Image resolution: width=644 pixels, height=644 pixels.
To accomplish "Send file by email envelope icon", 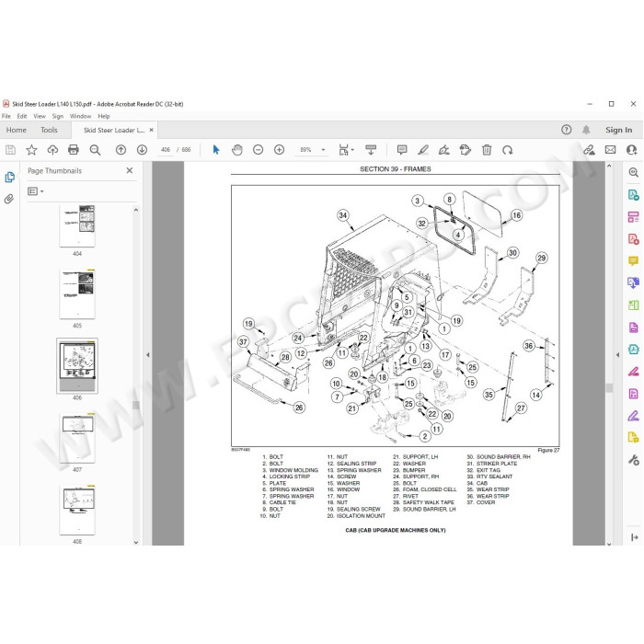I will [610, 150].
